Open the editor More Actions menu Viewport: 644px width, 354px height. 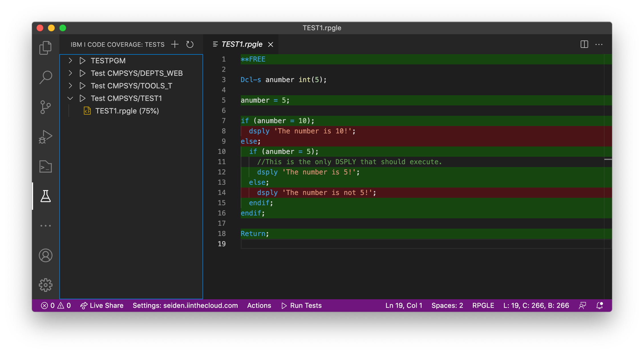pyautogui.click(x=599, y=44)
